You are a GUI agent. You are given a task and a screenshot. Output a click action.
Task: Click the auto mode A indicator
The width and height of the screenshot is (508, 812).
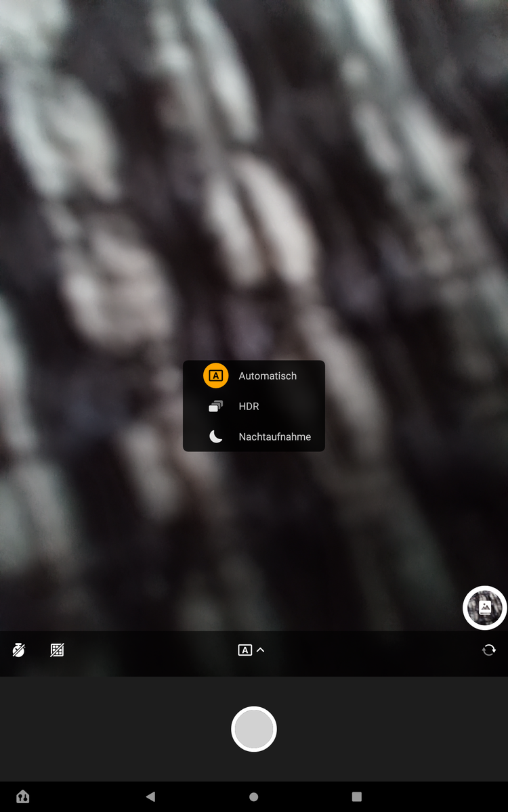245,650
